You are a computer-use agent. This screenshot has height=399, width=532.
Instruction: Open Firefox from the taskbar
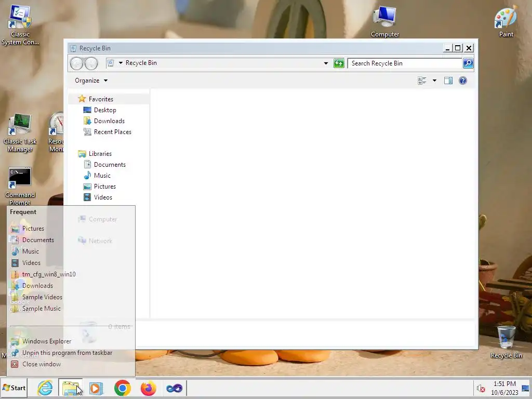coord(148,388)
